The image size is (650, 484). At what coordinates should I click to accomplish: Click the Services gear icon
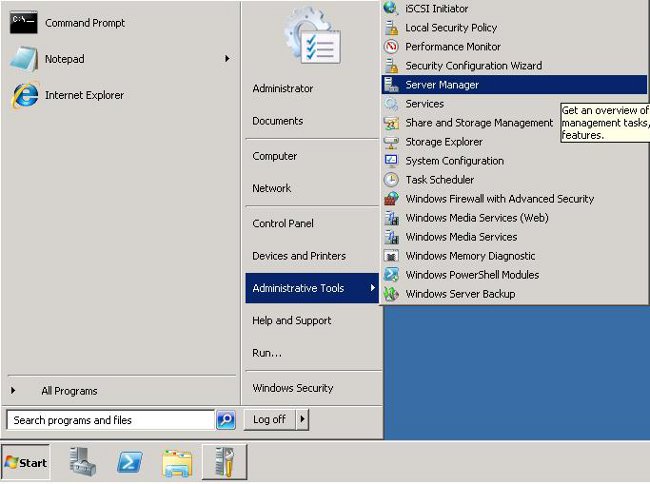(391, 104)
